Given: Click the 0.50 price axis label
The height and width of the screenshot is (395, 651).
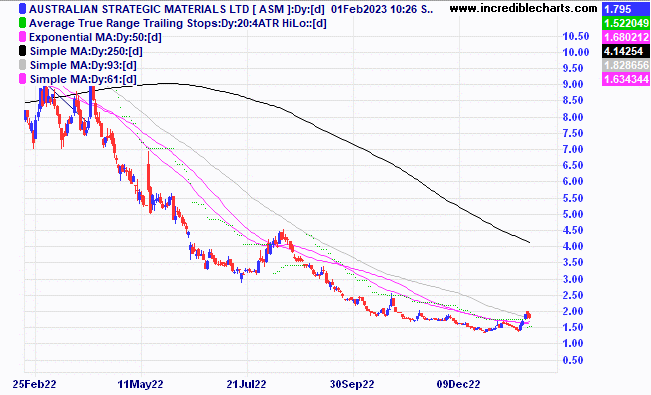Looking at the screenshot, I should (573, 360).
